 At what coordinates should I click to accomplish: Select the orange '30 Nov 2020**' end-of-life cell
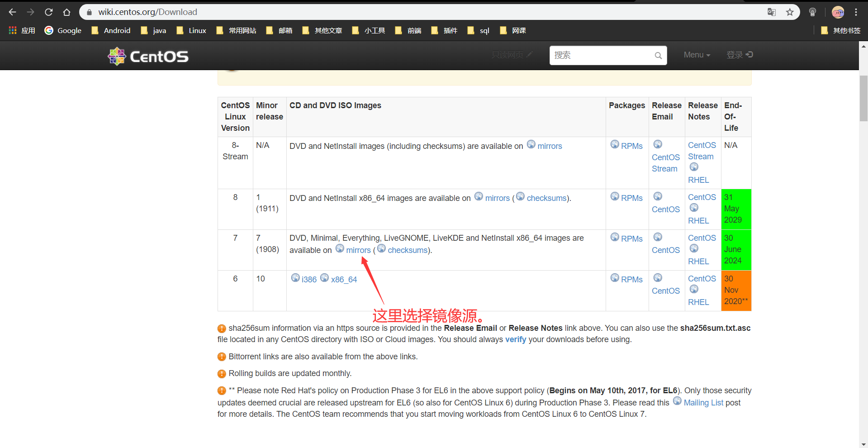(736, 291)
